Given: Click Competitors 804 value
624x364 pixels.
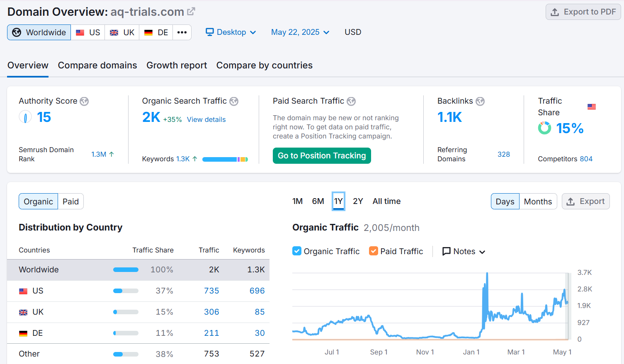Looking at the screenshot, I should coord(586,159).
